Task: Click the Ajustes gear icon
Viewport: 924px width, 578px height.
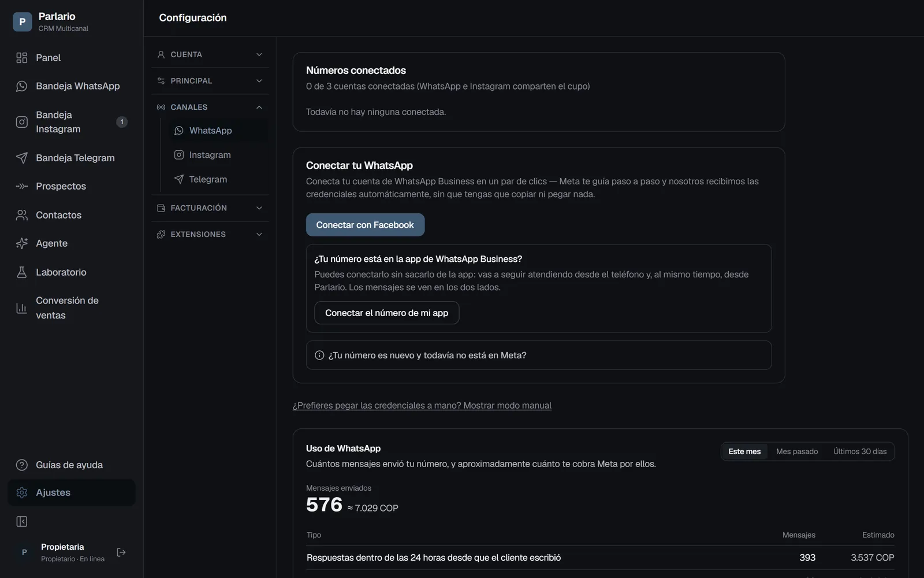Action: (22, 492)
